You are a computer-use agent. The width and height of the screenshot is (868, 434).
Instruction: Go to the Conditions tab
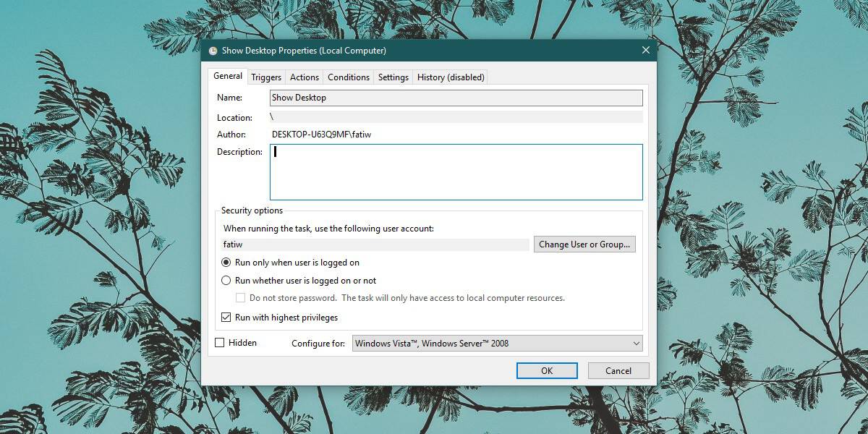(x=349, y=77)
